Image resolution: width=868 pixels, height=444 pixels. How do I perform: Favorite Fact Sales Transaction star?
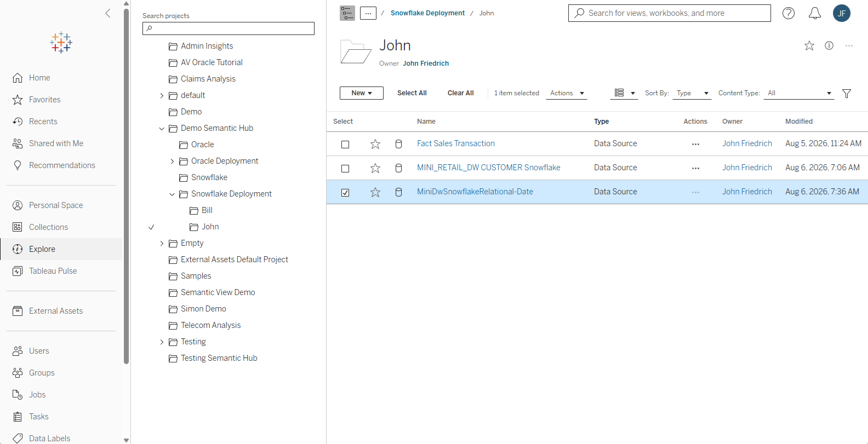375,144
